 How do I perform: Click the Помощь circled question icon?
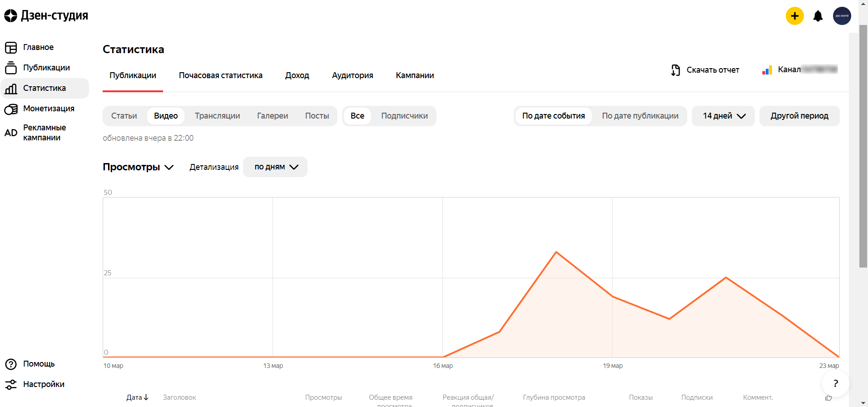tap(11, 364)
